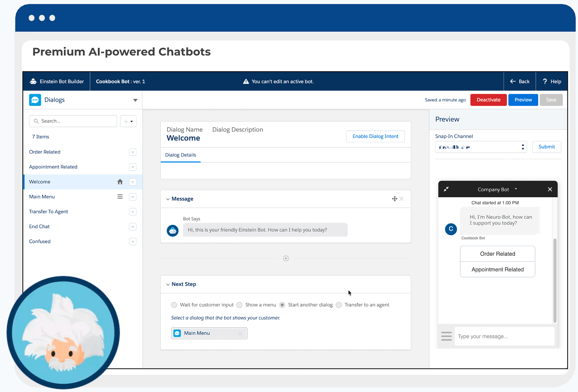Click the Save button
This screenshot has width=578, height=392.
(x=551, y=100)
